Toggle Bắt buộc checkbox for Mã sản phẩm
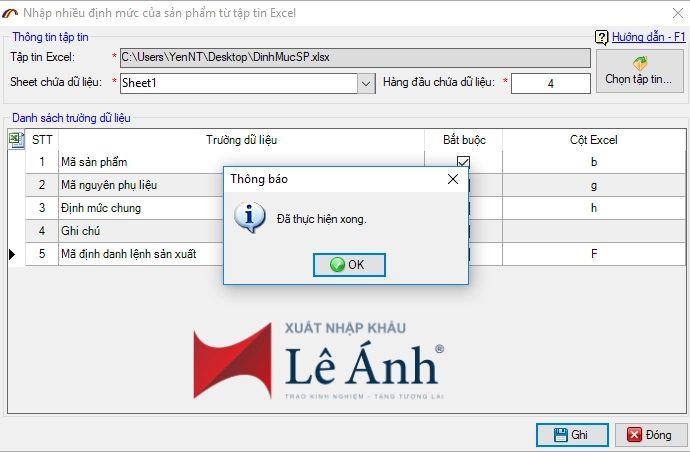Screen dimensions: 690x452 click(x=463, y=162)
